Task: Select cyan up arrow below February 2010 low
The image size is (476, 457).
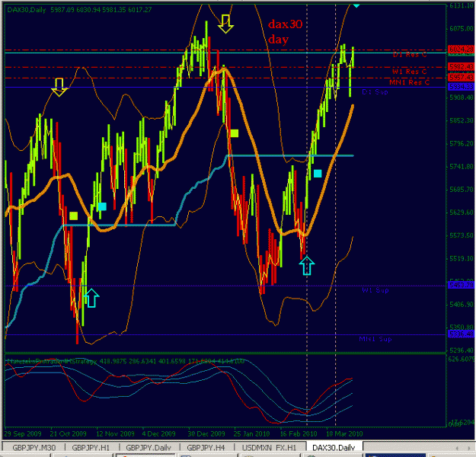Action: [307, 266]
